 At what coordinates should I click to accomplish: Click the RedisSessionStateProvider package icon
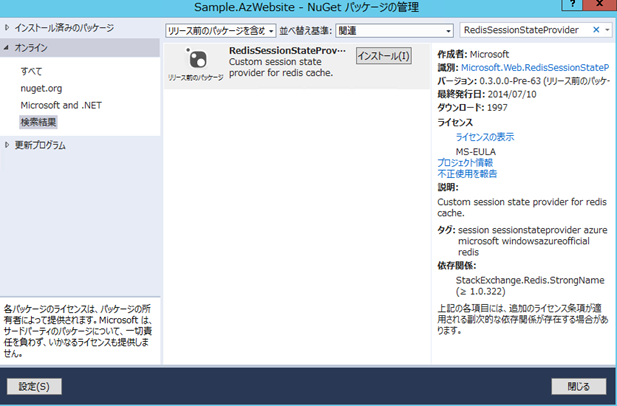196,58
